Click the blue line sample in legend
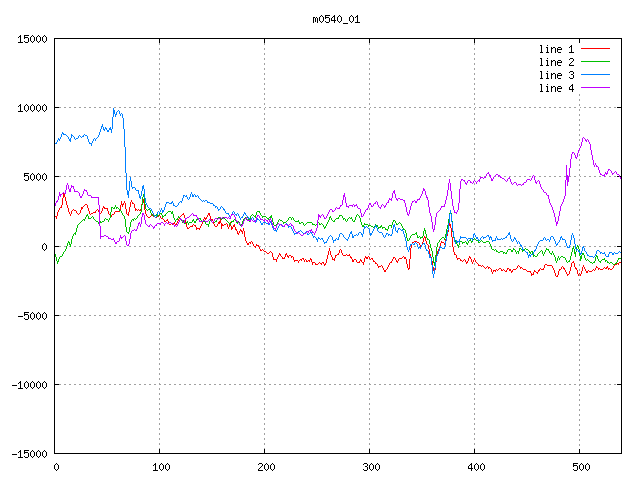The image size is (640, 480). [596, 75]
